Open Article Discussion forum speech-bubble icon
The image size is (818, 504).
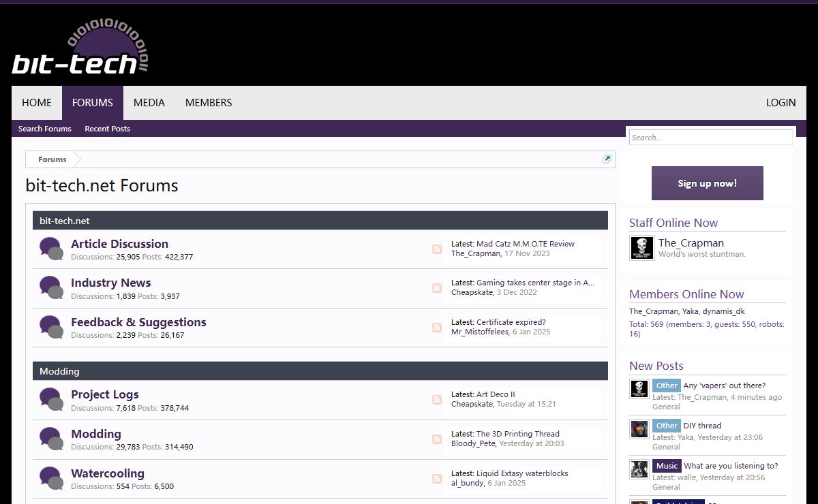pyautogui.click(x=51, y=249)
